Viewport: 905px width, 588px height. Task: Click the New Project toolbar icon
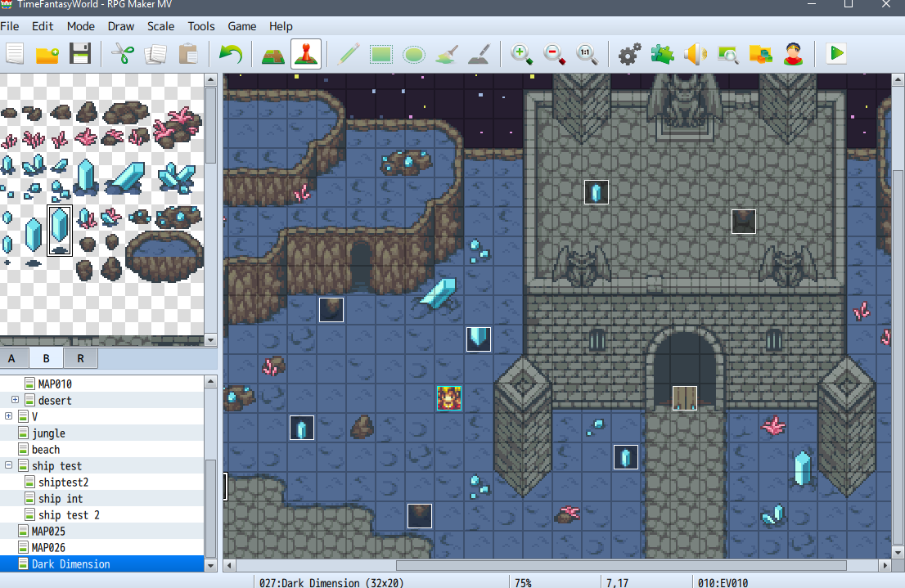pyautogui.click(x=15, y=54)
